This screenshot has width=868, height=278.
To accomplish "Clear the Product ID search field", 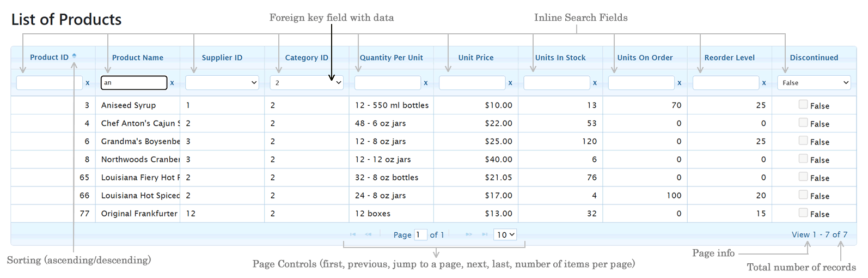I will click(87, 83).
